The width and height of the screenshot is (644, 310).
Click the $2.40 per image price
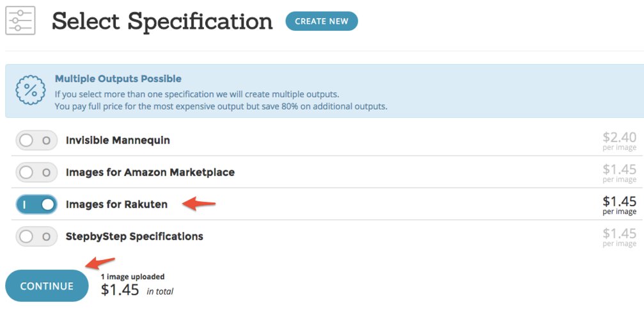point(619,140)
